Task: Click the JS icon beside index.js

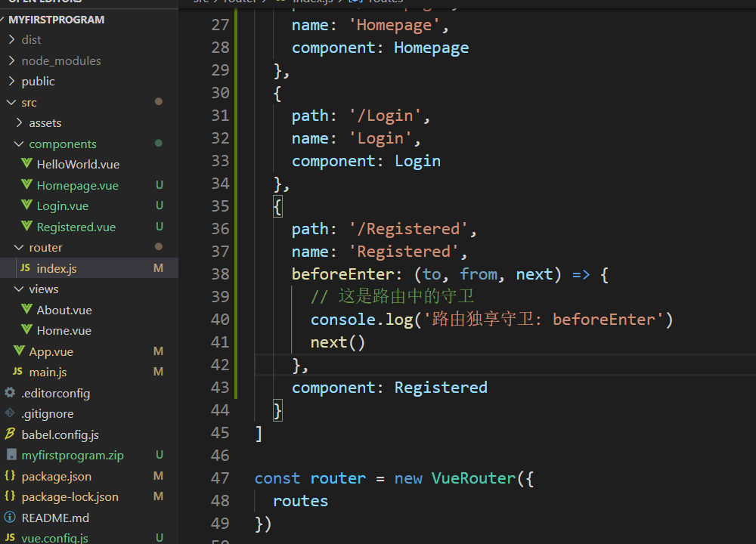Action: [x=25, y=267]
